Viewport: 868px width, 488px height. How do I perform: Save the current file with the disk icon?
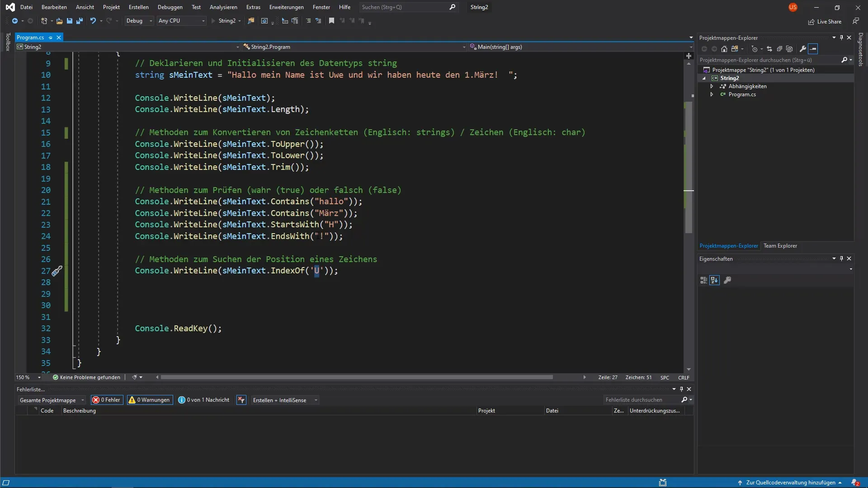click(70, 21)
